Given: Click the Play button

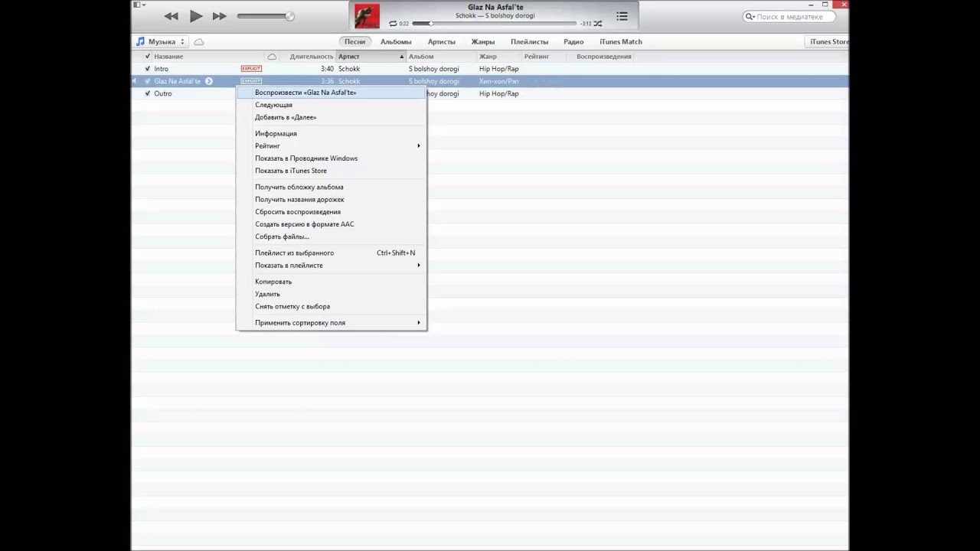Looking at the screenshot, I should tap(196, 16).
